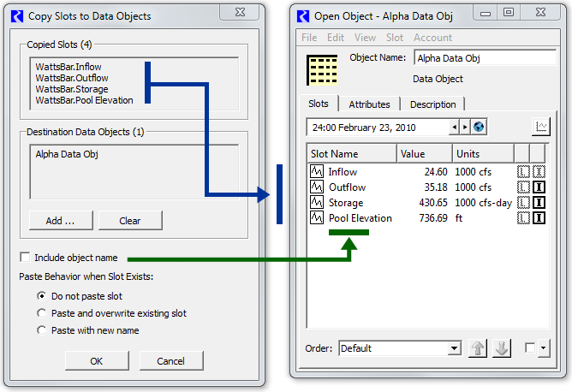Click the Pool Elevation value 736.69
Screen dimensions: 572x392
(433, 218)
